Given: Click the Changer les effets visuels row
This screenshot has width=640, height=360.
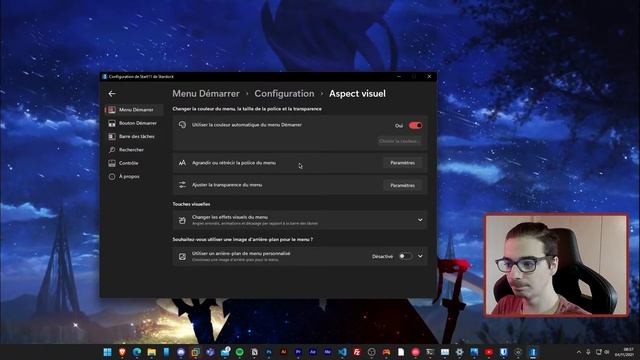Looking at the screenshot, I should [x=300, y=220].
